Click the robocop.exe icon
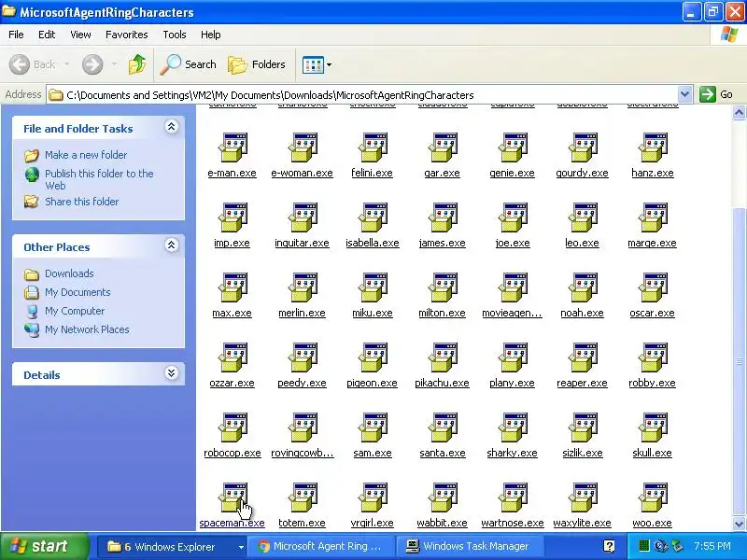The width and height of the screenshot is (747, 560). [x=233, y=427]
